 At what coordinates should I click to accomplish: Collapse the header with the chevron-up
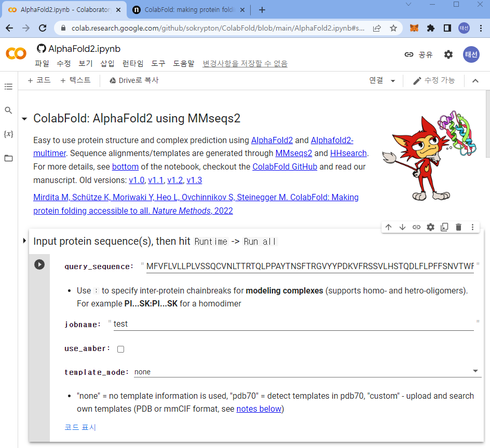pos(475,81)
